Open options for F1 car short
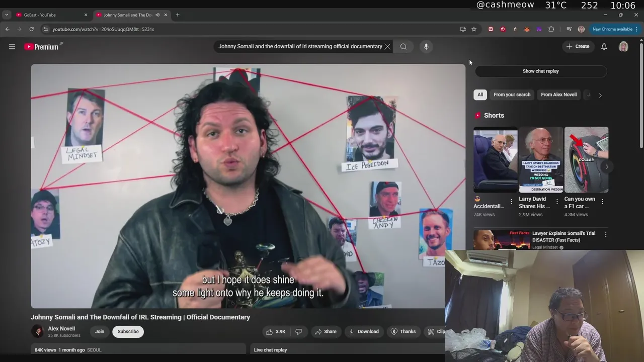644x362 pixels. tap(602, 202)
